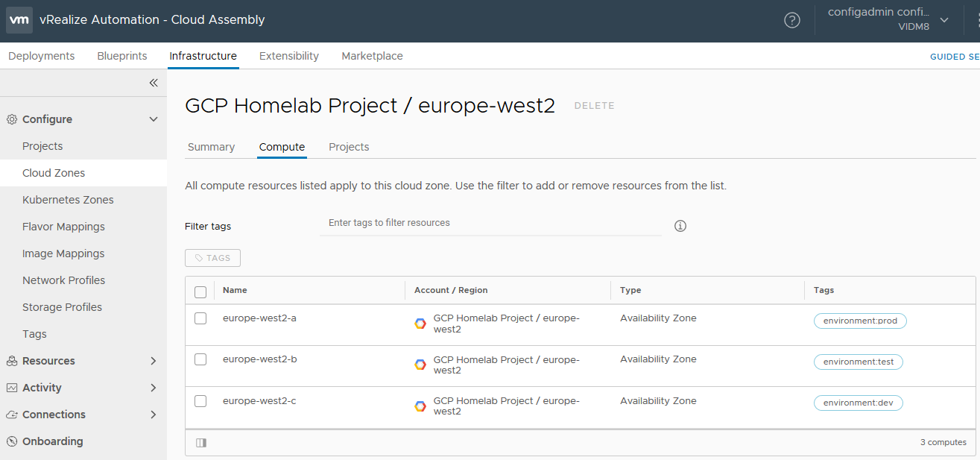Click the Filter tags info icon

point(680,226)
